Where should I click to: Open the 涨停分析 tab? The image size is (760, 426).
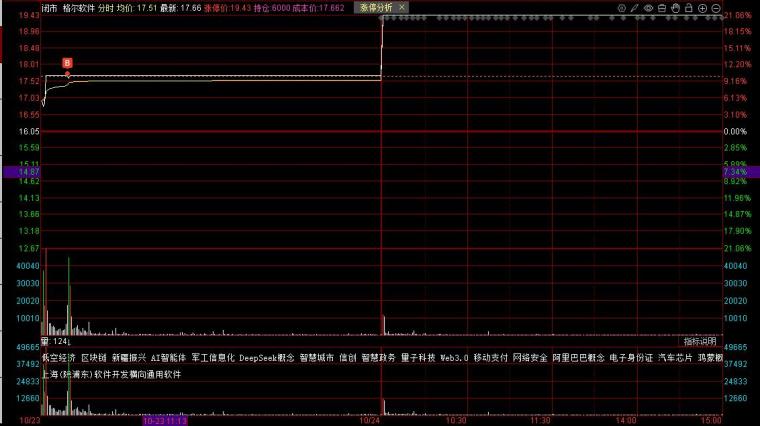[x=377, y=7]
